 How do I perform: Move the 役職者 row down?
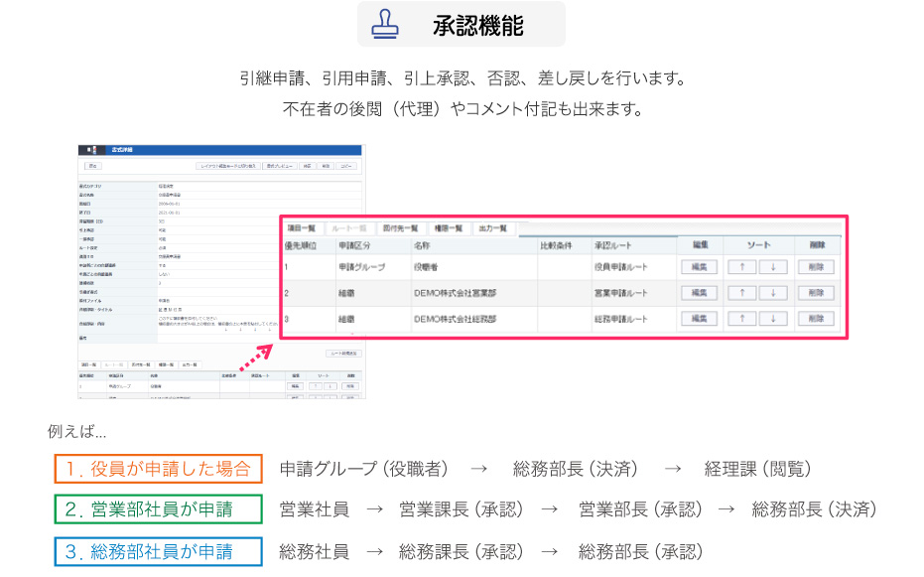(x=773, y=266)
